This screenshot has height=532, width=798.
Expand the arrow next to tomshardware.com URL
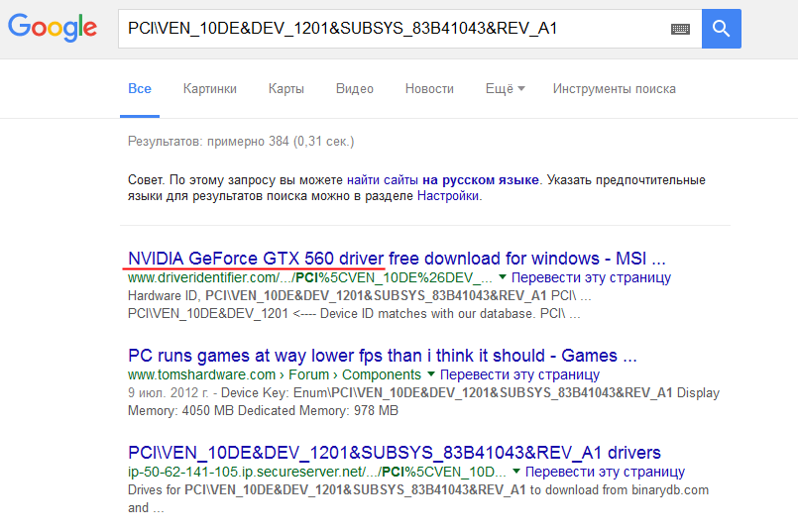point(431,374)
